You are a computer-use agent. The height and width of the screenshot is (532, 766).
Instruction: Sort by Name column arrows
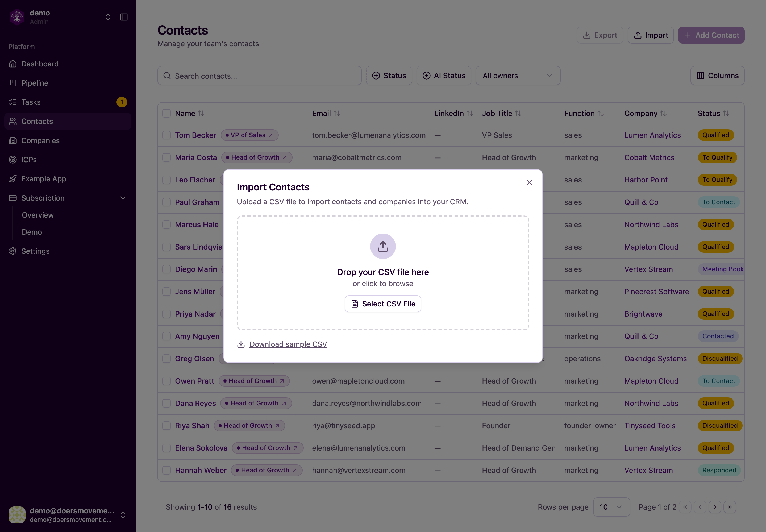(x=201, y=113)
